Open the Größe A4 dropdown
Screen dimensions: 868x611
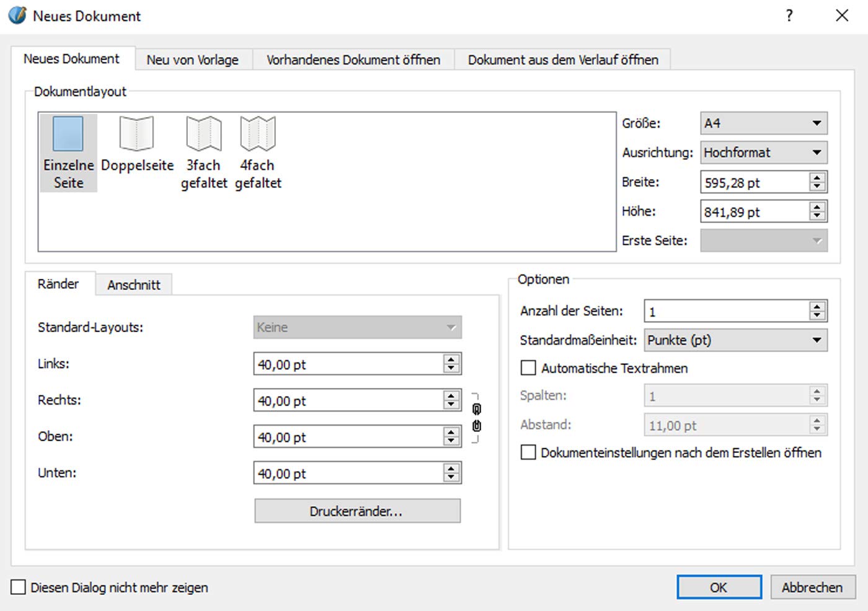(x=764, y=123)
